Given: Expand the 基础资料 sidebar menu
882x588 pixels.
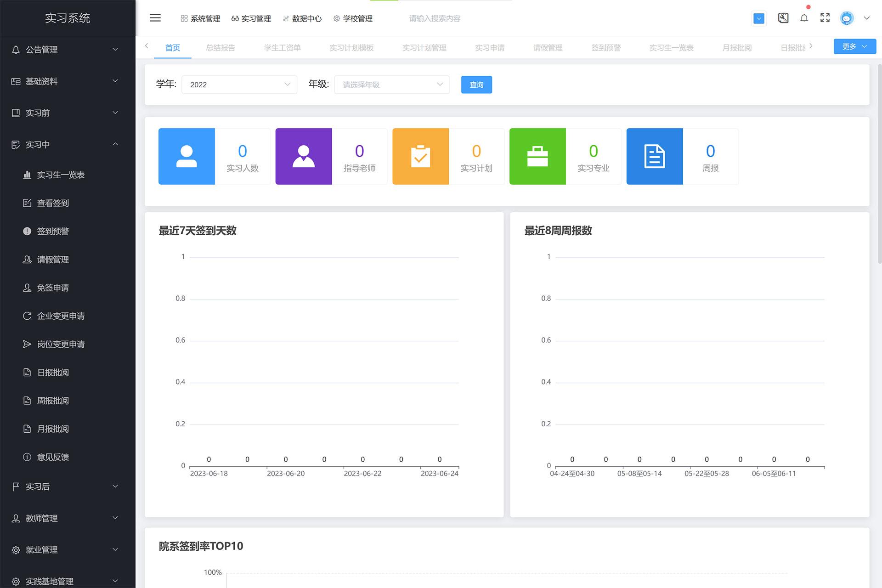Looking at the screenshot, I should click(68, 81).
